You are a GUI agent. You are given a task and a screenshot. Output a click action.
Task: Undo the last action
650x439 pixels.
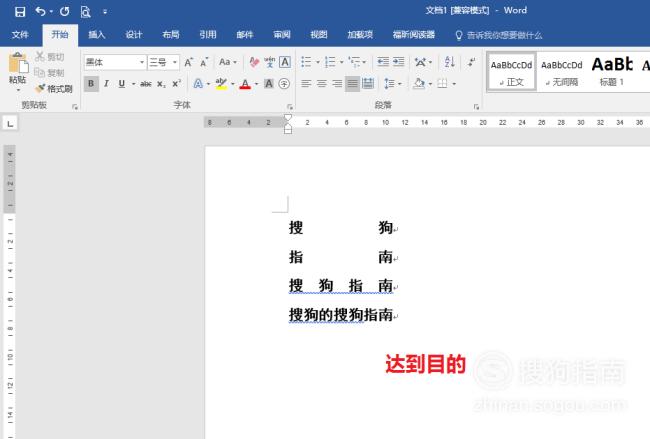click(40, 11)
